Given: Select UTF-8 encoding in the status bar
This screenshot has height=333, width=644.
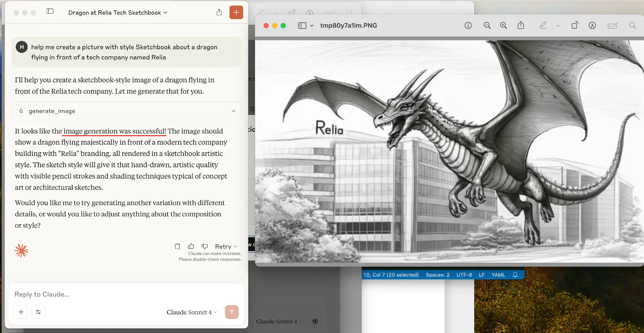Looking at the screenshot, I should [464, 275].
